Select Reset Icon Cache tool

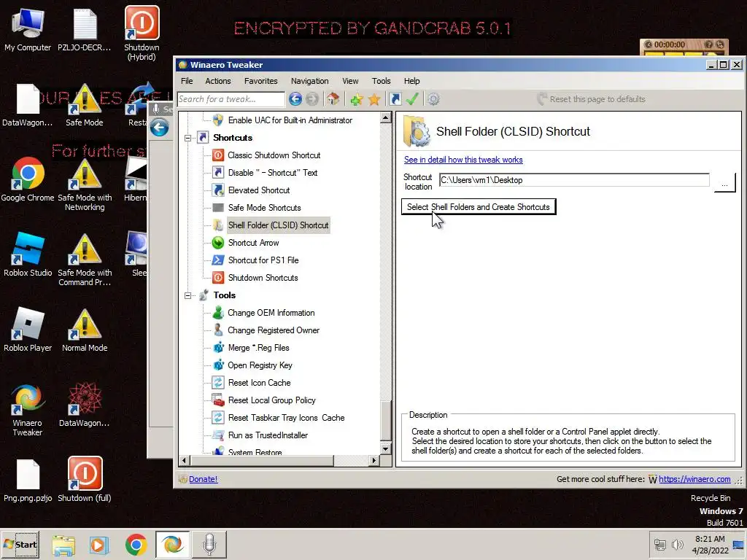point(259,383)
